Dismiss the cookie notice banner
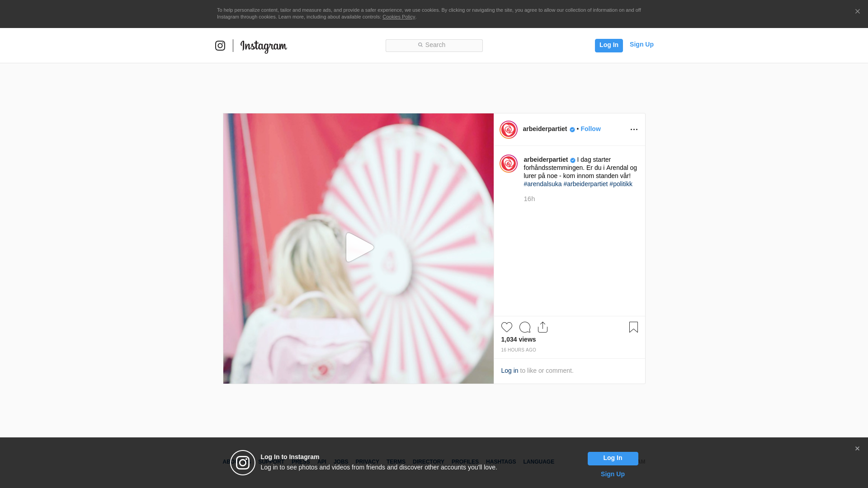The image size is (868, 488). pos(857,12)
